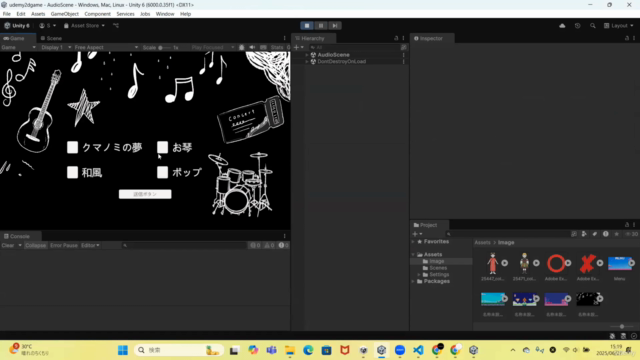Open the global search magnifier icon
640x360 pixels.
pyautogui.click(x=593, y=26)
